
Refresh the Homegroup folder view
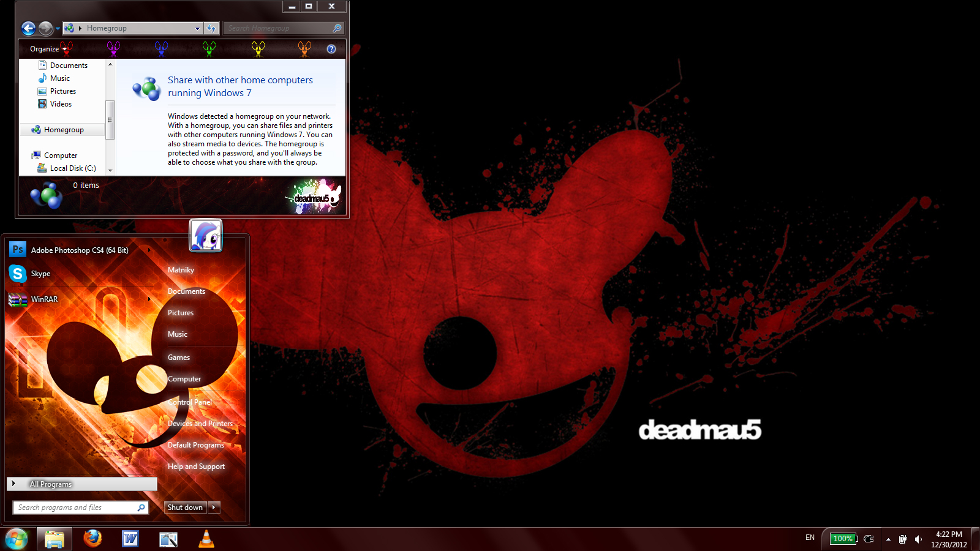[x=211, y=28]
